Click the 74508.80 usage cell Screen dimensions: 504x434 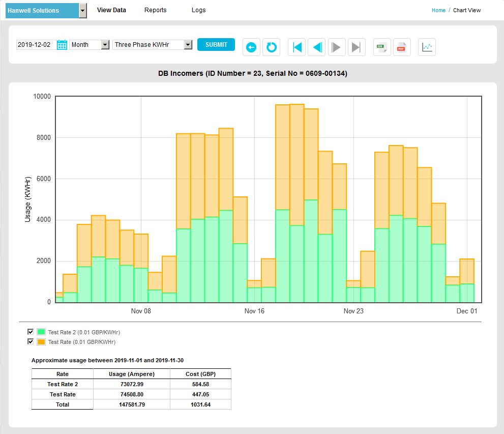click(x=132, y=394)
